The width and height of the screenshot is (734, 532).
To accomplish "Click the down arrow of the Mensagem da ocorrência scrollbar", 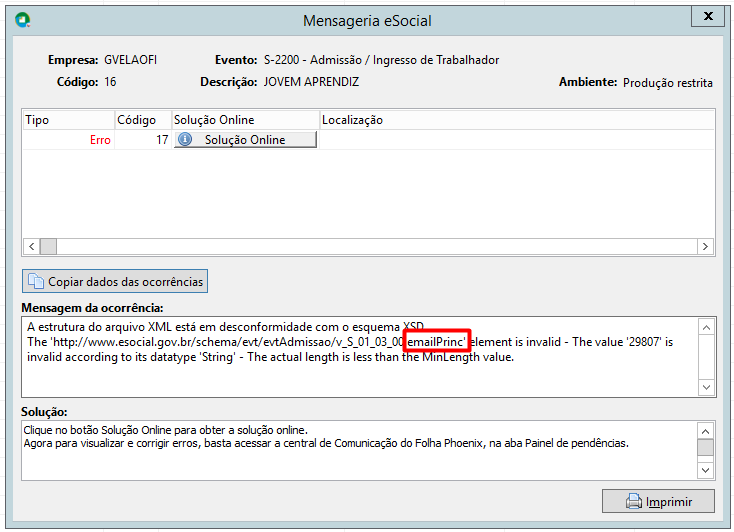I will (706, 387).
